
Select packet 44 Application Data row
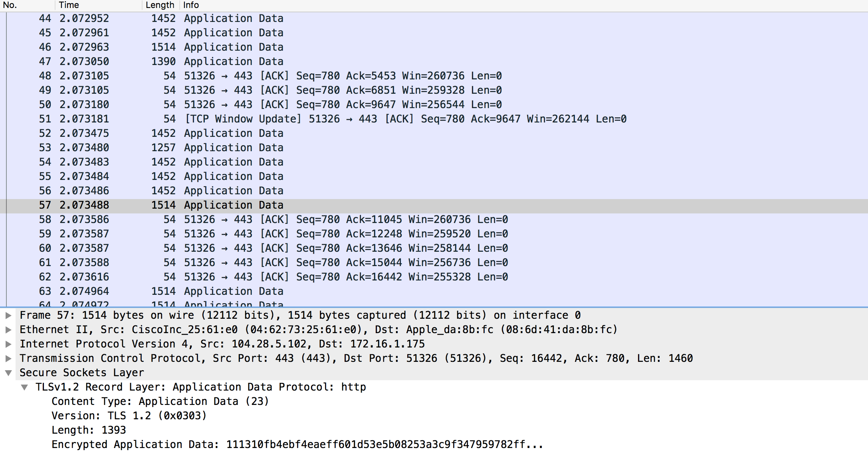click(x=234, y=19)
